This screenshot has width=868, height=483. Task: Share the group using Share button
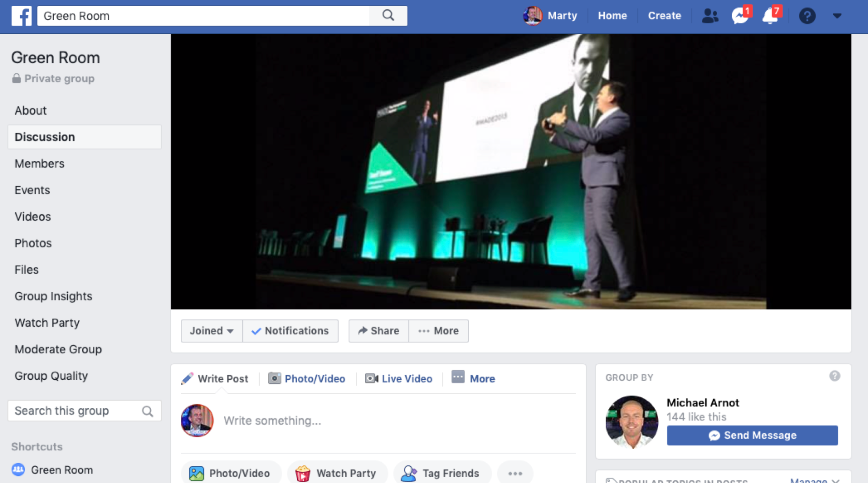(x=379, y=331)
